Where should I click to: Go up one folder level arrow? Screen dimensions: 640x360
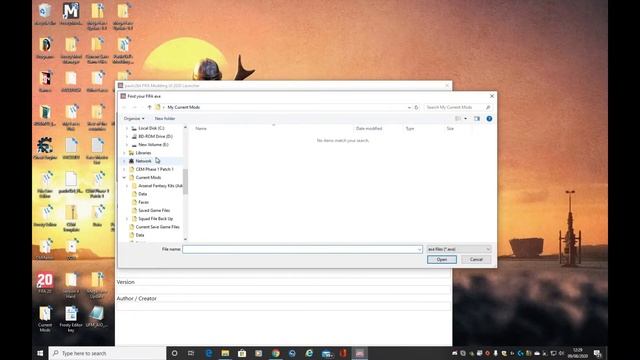[x=149, y=107]
